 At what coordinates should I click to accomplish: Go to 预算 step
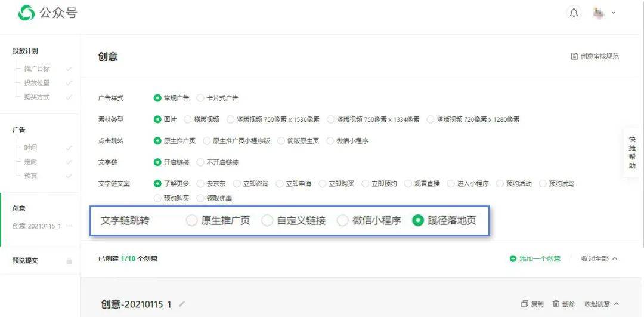pos(30,176)
